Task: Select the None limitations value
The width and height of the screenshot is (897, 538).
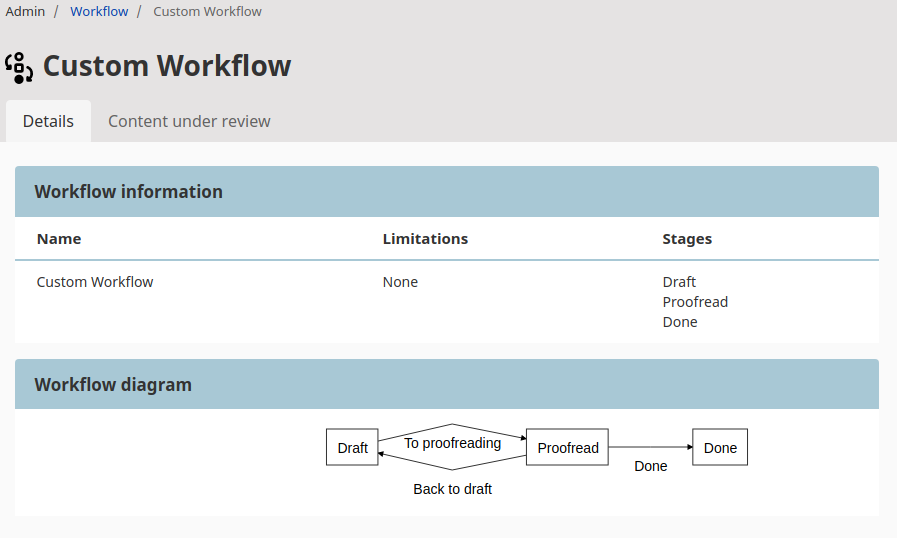Action: point(400,282)
